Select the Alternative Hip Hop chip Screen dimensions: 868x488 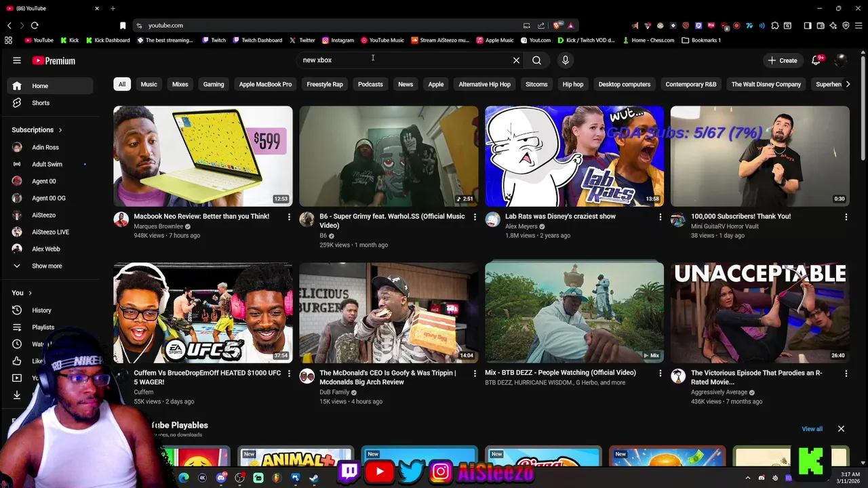pyautogui.click(x=484, y=84)
